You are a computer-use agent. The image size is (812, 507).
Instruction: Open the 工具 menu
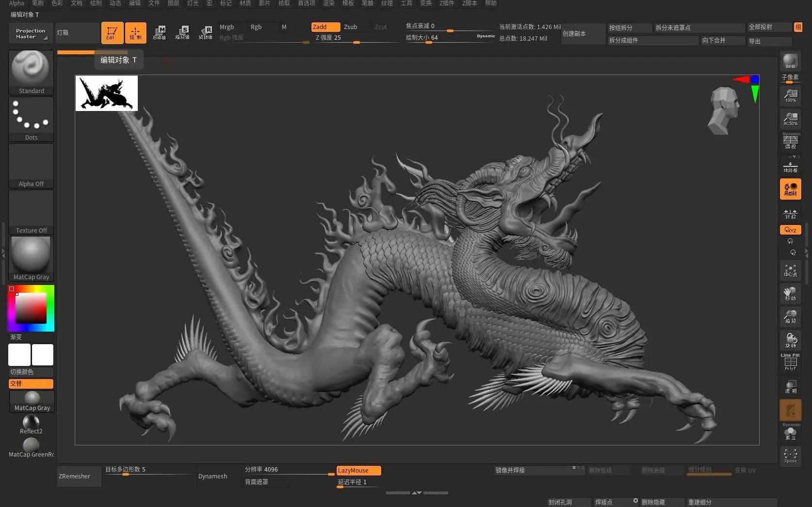(406, 3)
